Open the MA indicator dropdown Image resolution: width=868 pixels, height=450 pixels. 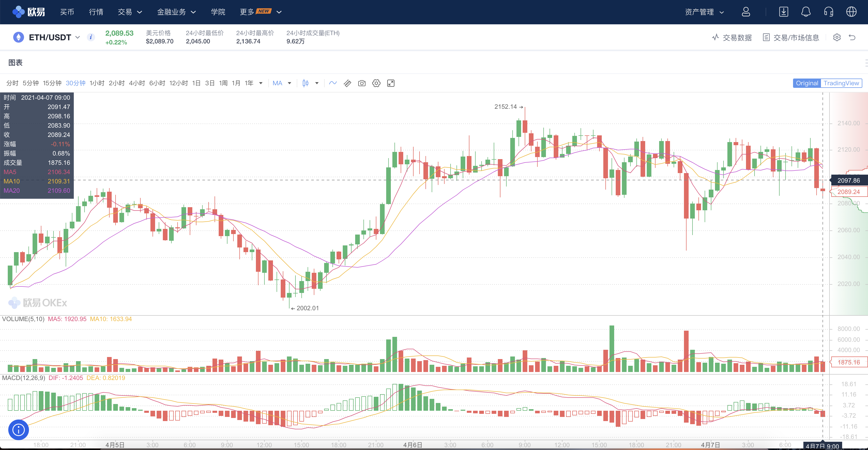coord(282,83)
